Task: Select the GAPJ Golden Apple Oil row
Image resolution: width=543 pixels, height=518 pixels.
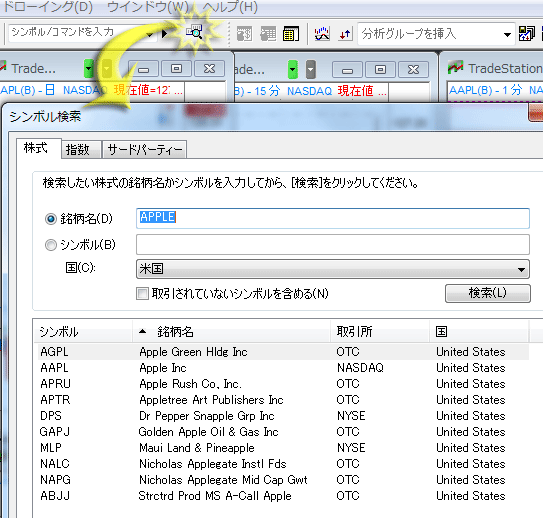Action: pos(283,432)
